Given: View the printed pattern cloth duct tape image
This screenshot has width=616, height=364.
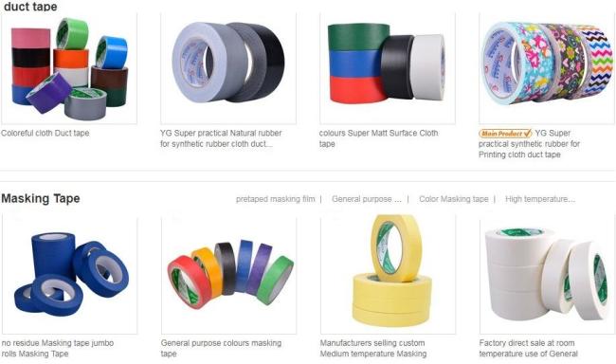Looking at the screenshot, I should pos(547,68).
